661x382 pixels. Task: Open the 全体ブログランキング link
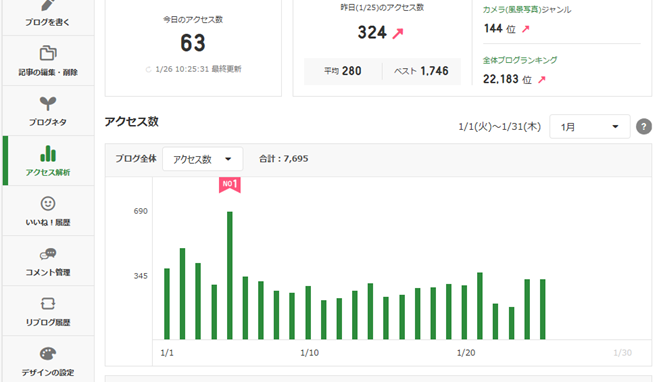pos(520,60)
